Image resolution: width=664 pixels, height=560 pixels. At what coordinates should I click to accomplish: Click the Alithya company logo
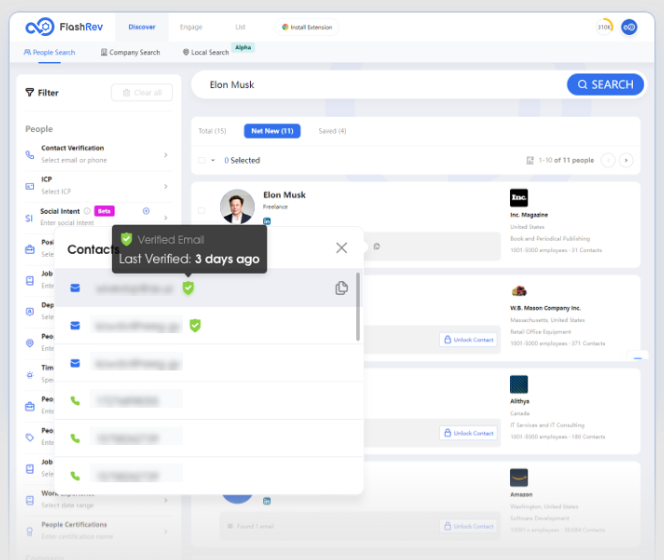(x=519, y=384)
